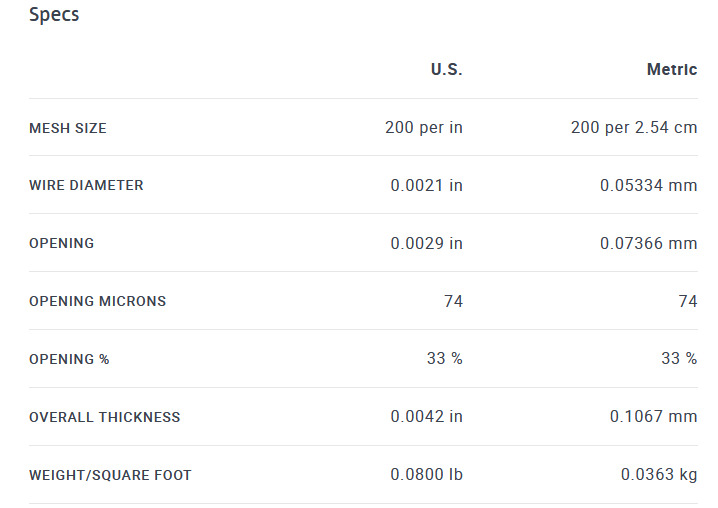Click the U.S. opening microns value 74
718x508 pixels.
[453, 301]
